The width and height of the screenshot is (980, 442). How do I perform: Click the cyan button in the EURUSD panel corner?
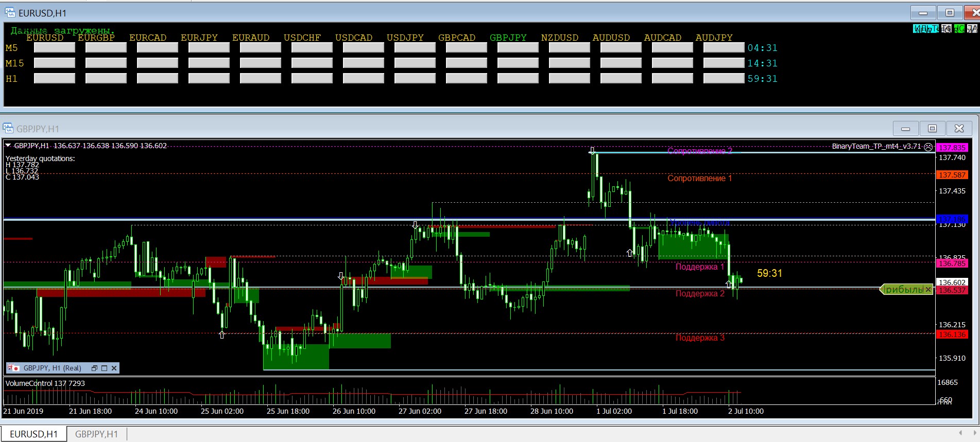coord(925,29)
